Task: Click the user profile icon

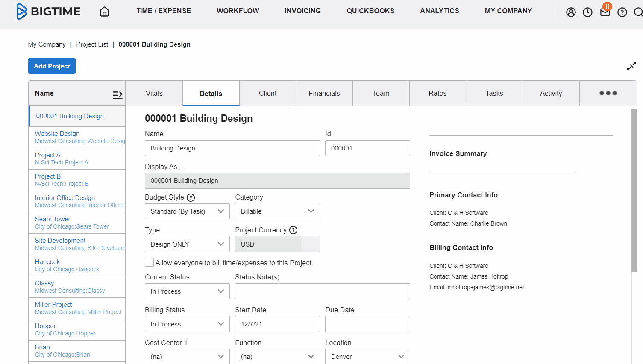Action: pyautogui.click(x=571, y=12)
